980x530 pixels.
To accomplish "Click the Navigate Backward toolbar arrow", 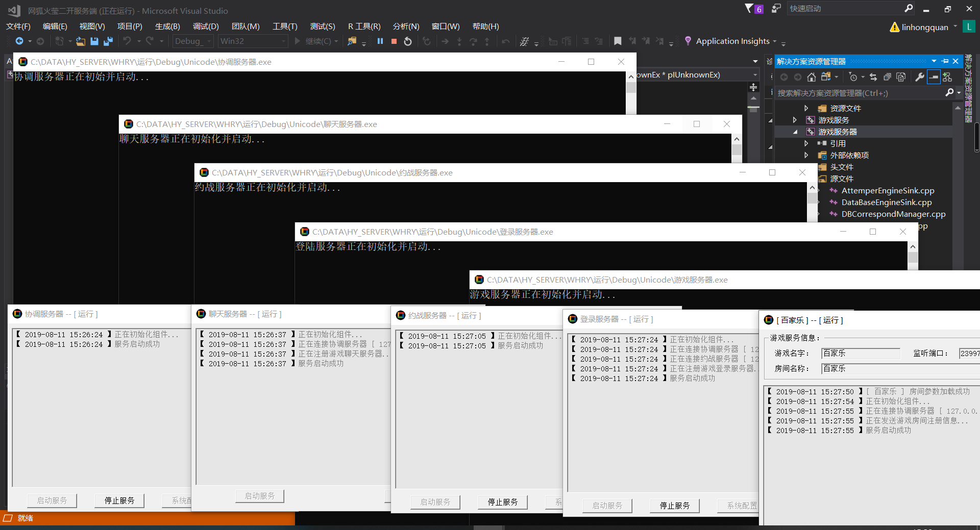I will [19, 41].
